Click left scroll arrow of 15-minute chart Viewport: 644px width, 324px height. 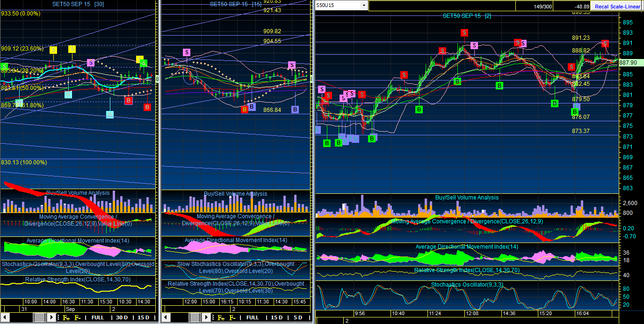pos(166,317)
